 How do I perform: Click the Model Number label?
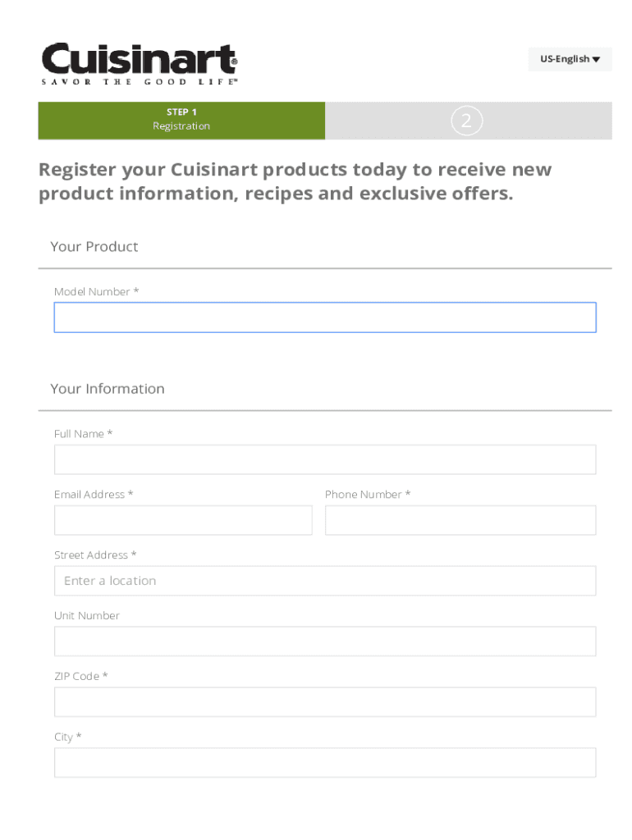[95, 292]
